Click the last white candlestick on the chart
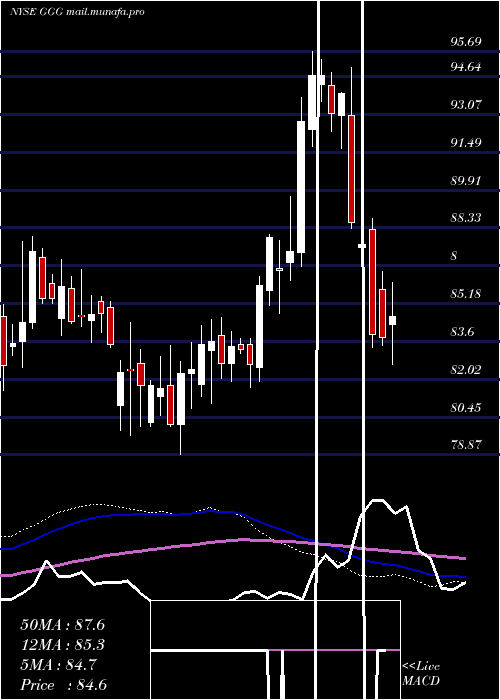This screenshot has width=500, height=700. tap(392, 320)
